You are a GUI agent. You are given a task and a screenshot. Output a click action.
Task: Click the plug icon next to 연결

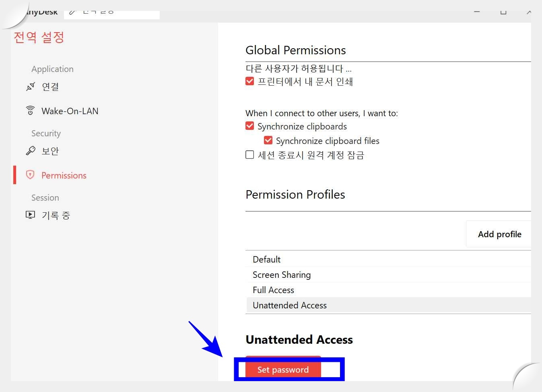(x=30, y=86)
